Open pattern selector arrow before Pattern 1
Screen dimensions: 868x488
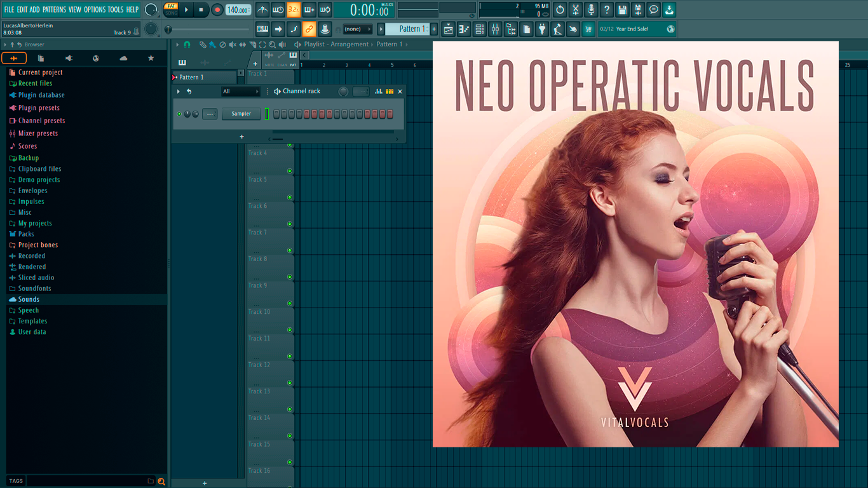click(x=381, y=29)
